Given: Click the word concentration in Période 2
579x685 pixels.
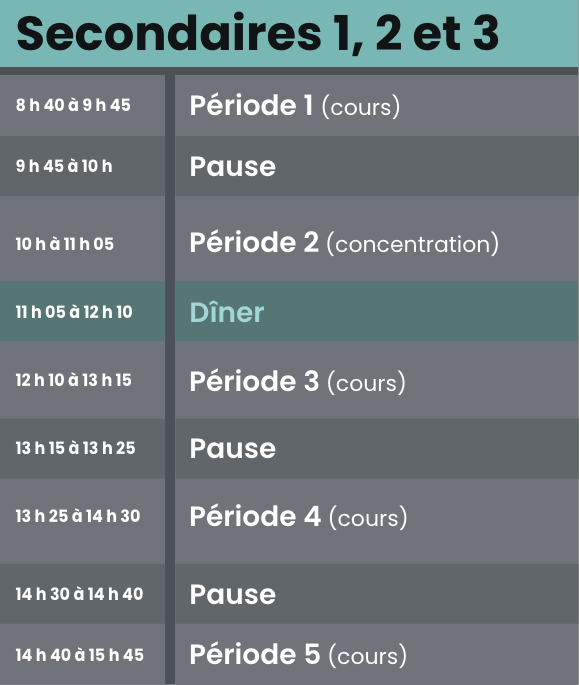Looking at the screenshot, I should point(412,244).
